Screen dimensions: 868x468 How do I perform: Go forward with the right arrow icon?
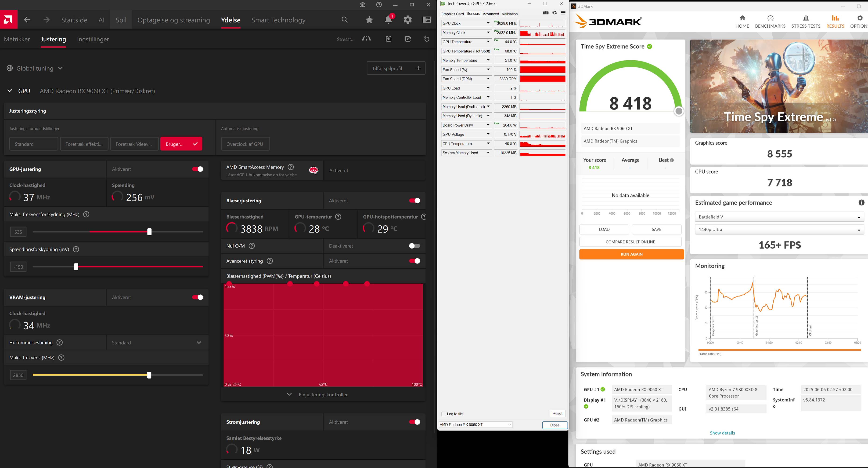(x=47, y=20)
